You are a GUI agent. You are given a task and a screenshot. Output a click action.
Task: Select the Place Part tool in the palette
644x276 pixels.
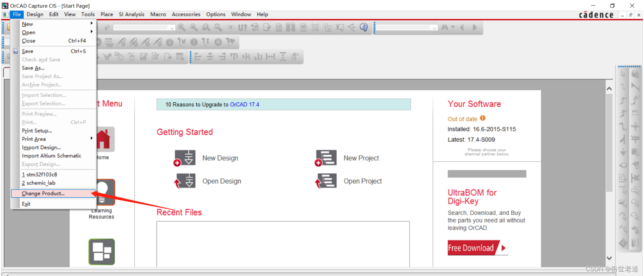click(635, 74)
